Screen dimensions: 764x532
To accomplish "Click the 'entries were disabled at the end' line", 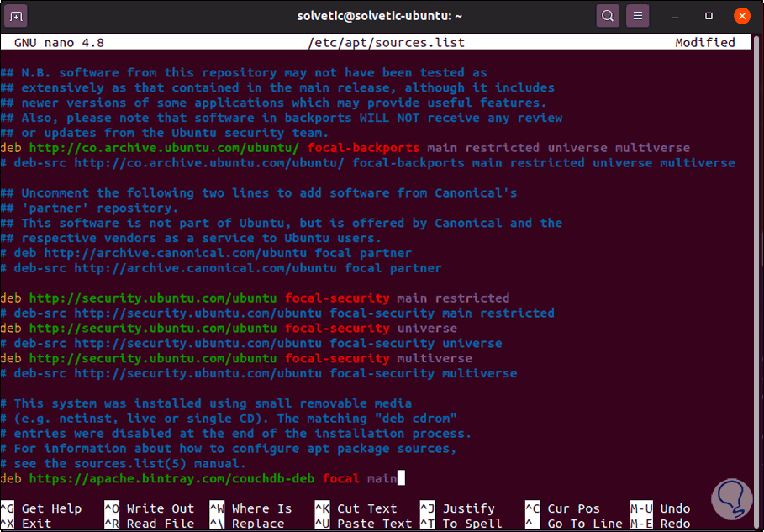I will tap(236, 434).
